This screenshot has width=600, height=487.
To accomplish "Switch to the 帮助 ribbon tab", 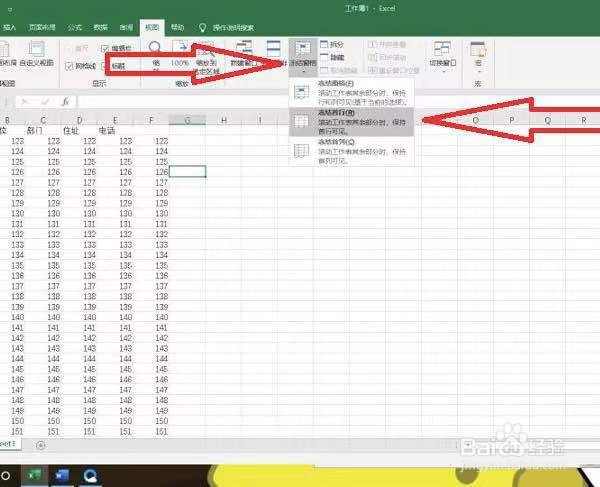I will click(178, 28).
